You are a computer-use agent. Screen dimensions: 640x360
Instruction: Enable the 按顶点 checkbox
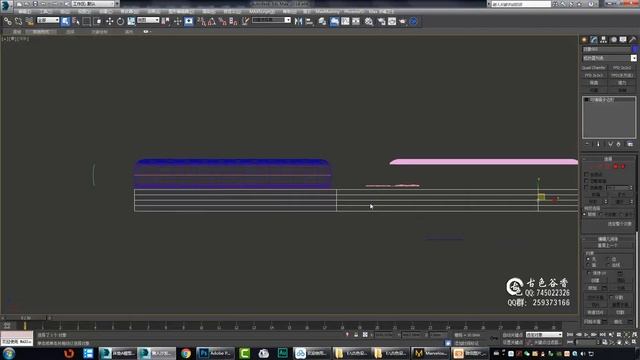click(x=587, y=174)
